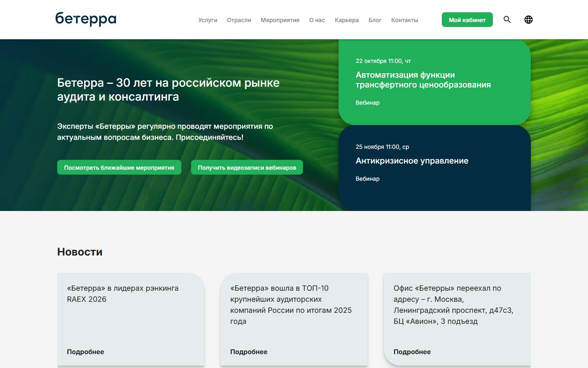Click the Новости section heading
The width and height of the screenshot is (588, 368).
click(x=80, y=252)
